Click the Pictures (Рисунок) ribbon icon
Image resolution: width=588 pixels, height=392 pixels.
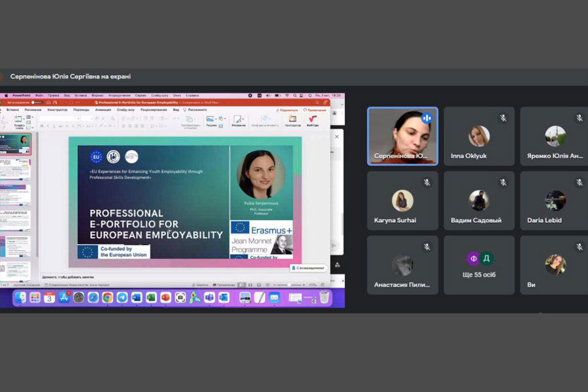[210, 121]
